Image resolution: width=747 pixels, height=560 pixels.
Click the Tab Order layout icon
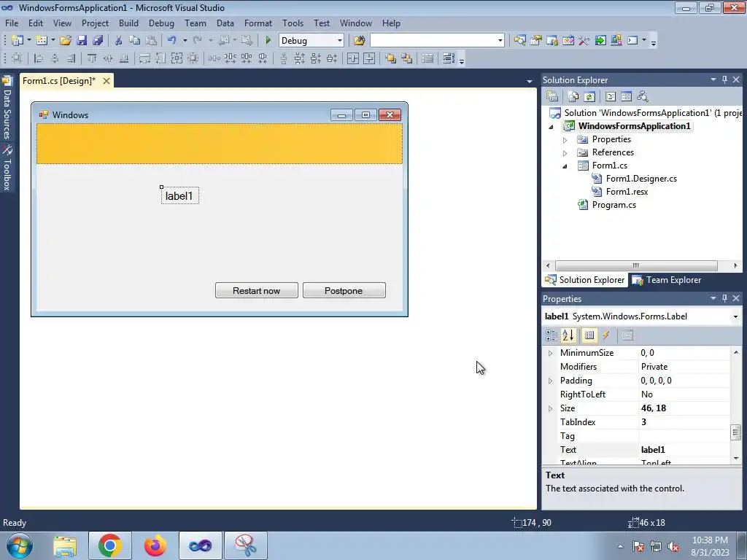click(449, 58)
